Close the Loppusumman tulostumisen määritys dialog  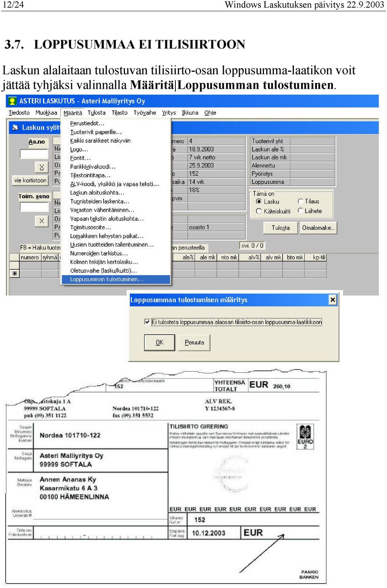coord(333,299)
